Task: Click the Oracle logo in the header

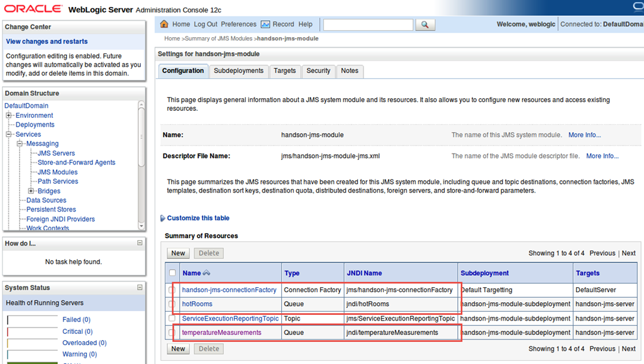Action: pos(32,9)
